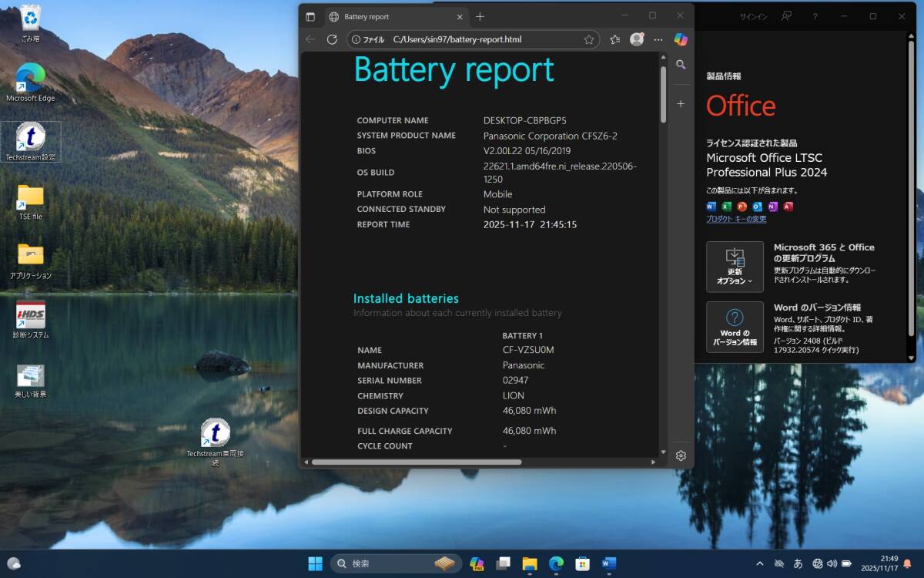Click the プロダクト キーの変更 link
This screenshot has width=924, height=578.
pos(736,219)
